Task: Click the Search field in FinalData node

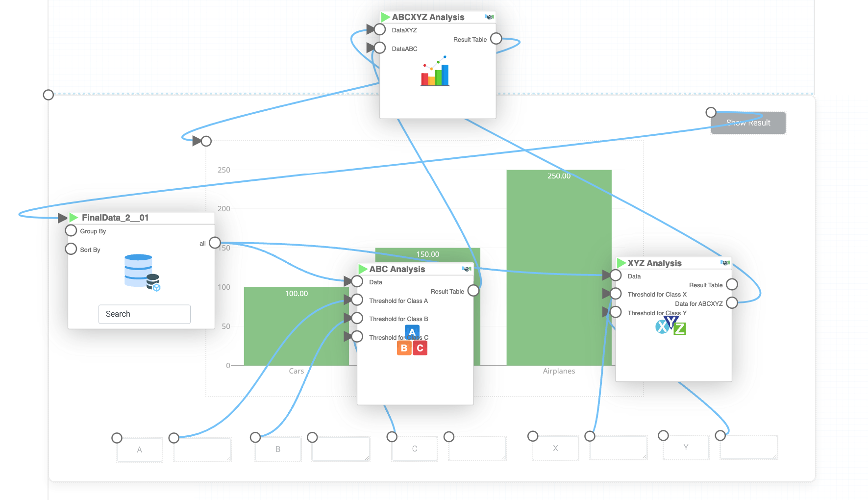Action: click(145, 314)
